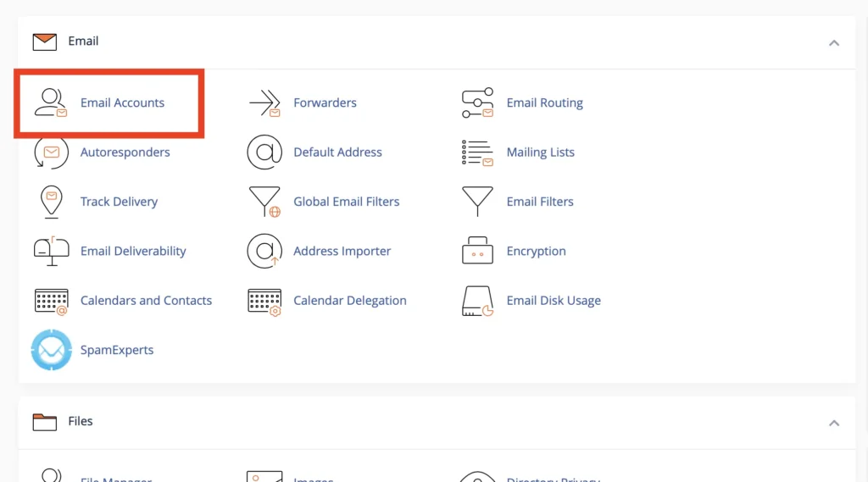This screenshot has width=868, height=482.
Task: Click the Email section envelope icon
Action: (44, 42)
